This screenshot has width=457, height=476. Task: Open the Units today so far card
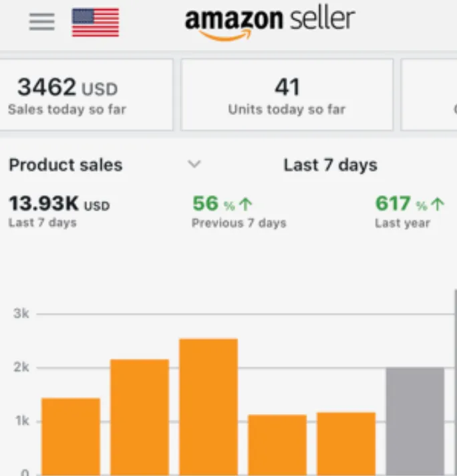click(x=287, y=95)
